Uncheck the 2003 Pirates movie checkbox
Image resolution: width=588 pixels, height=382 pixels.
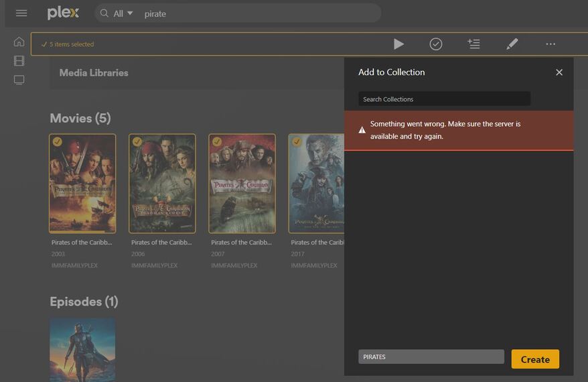(57, 141)
